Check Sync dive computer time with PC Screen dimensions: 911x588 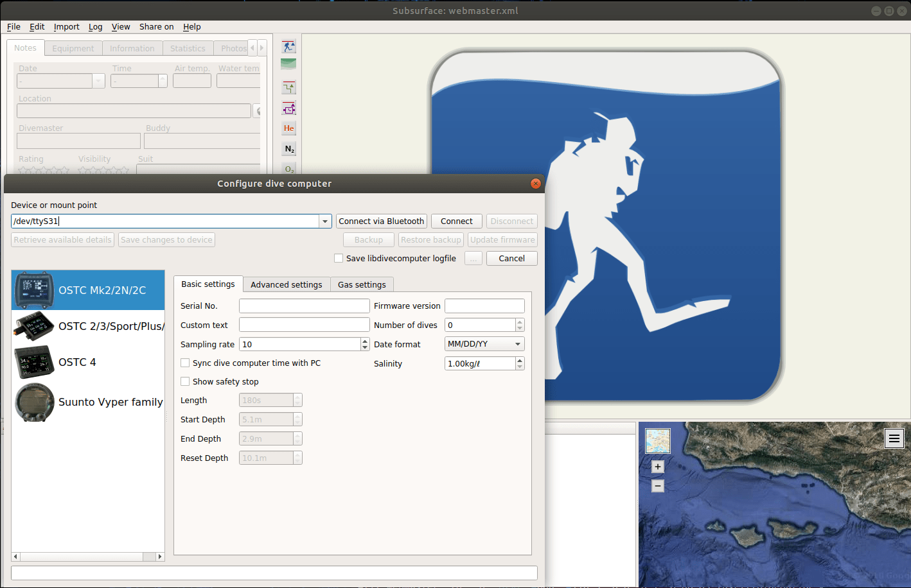185,363
